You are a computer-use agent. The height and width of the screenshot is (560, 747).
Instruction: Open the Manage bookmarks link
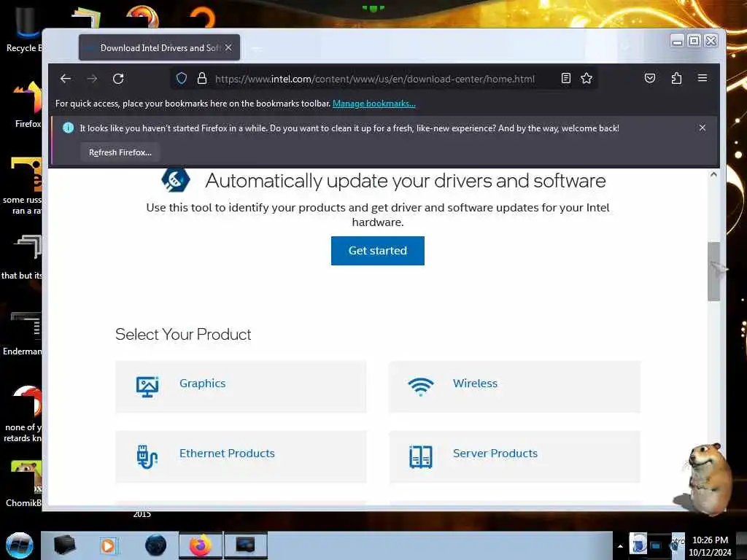(x=374, y=104)
